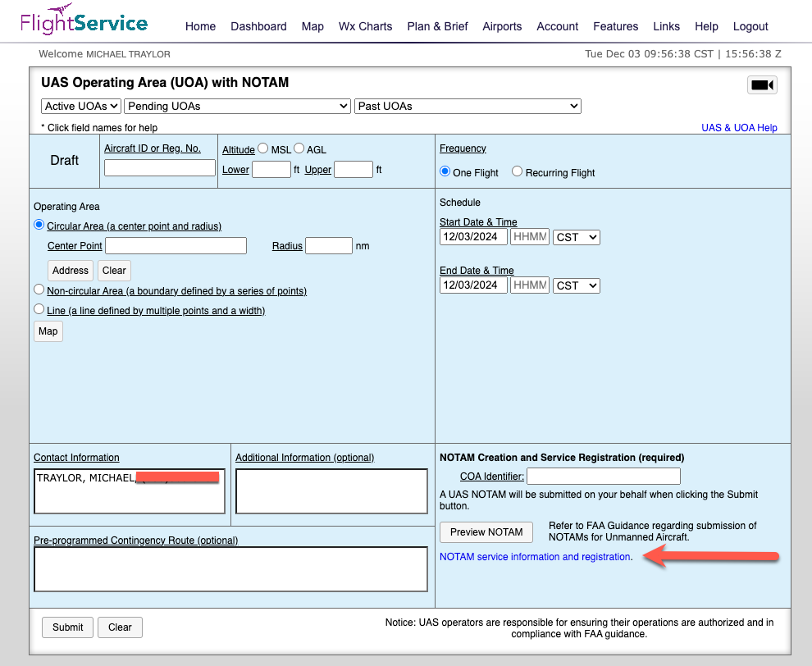Click the Center Point field name
The height and width of the screenshot is (666, 812).
75,246
